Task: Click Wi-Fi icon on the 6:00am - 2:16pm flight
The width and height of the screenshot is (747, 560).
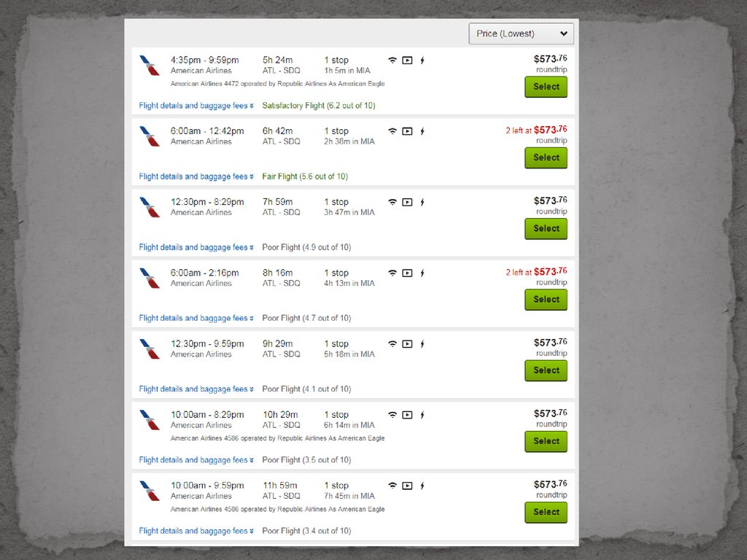Action: 392,273
